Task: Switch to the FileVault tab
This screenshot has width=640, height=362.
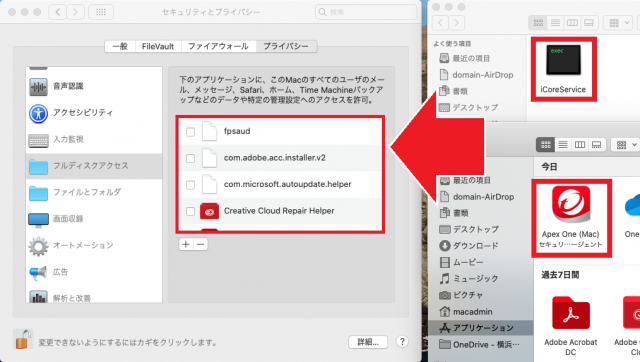Action: pyautogui.click(x=158, y=47)
